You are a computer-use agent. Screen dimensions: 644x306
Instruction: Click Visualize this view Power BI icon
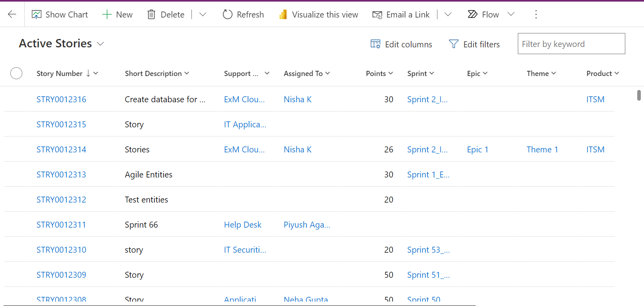pyautogui.click(x=283, y=15)
